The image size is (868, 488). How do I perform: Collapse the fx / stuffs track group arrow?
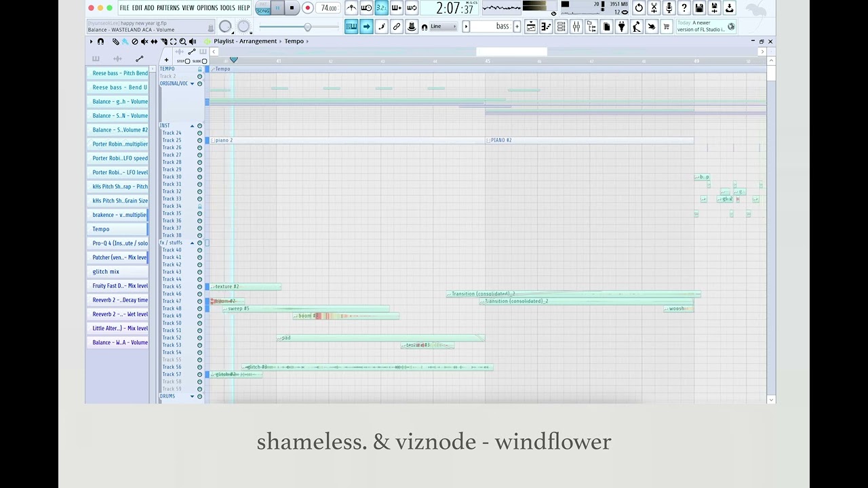tap(192, 243)
